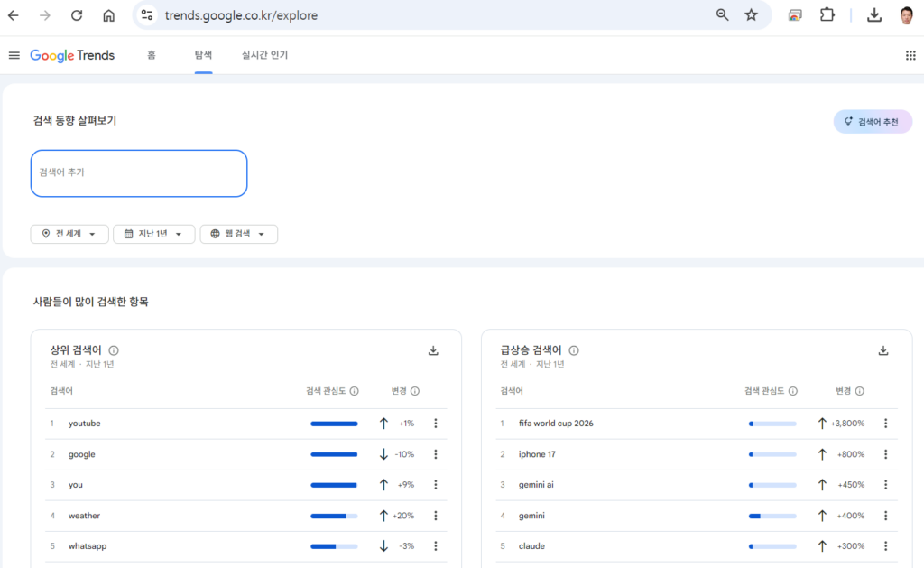Viewport: 924px width, 568px height.
Task: Download the 상위 검색어 list
Action: click(433, 350)
